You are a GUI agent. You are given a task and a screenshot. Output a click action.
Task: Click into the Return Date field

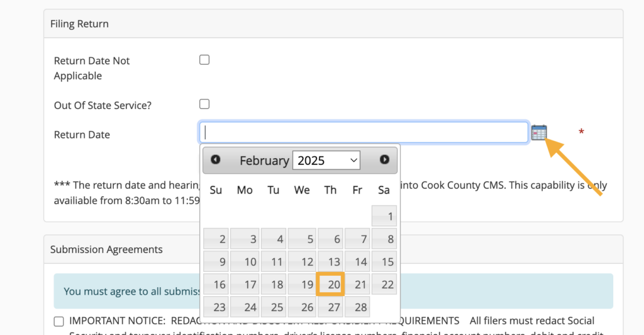point(364,132)
